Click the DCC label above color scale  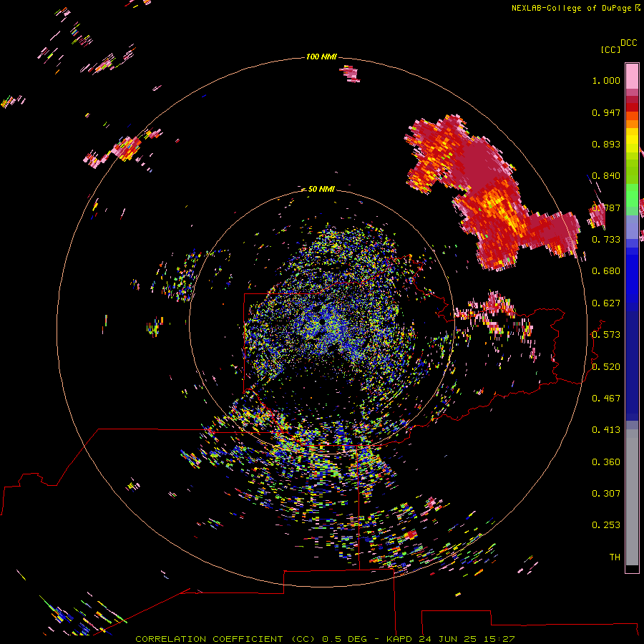628,43
